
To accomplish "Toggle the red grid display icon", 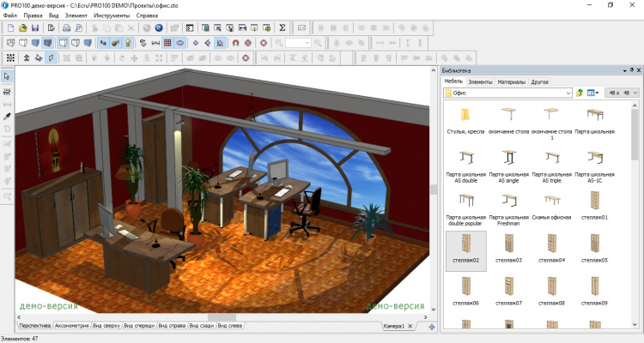I will pyautogui.click(x=167, y=42).
